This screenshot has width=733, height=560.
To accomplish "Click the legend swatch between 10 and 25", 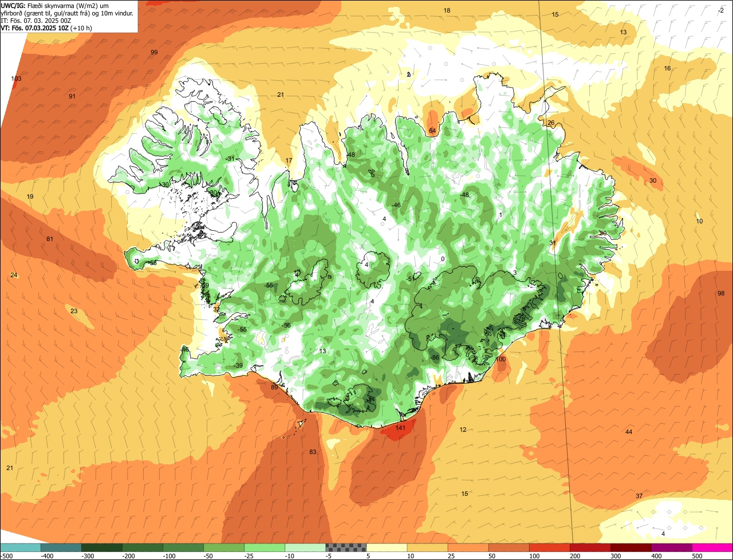I will [x=427, y=547].
